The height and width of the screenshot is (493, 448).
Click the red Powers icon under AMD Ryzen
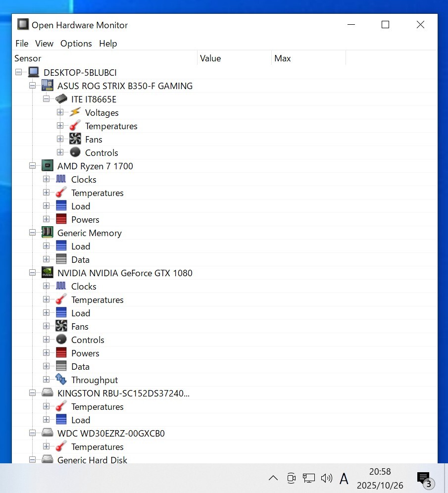click(61, 219)
